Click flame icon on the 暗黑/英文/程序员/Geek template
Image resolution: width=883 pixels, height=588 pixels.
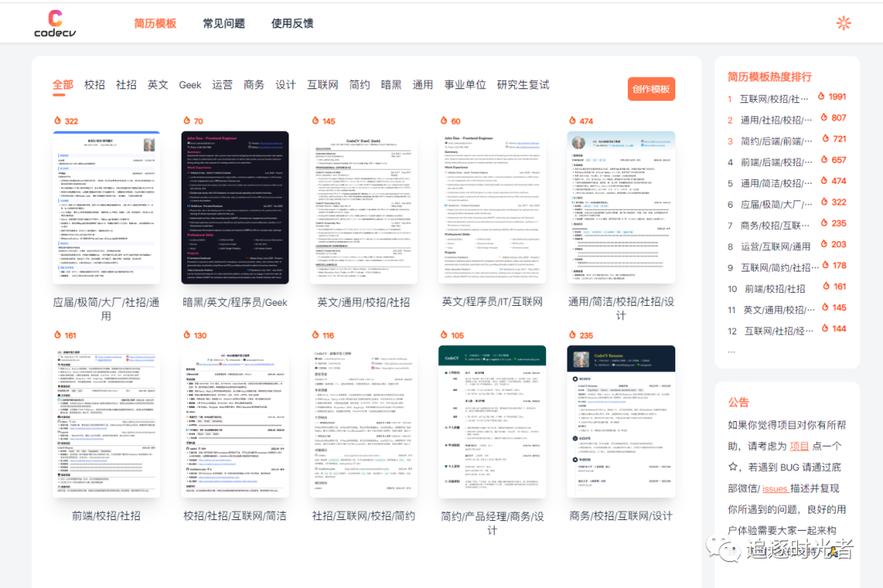coord(187,120)
